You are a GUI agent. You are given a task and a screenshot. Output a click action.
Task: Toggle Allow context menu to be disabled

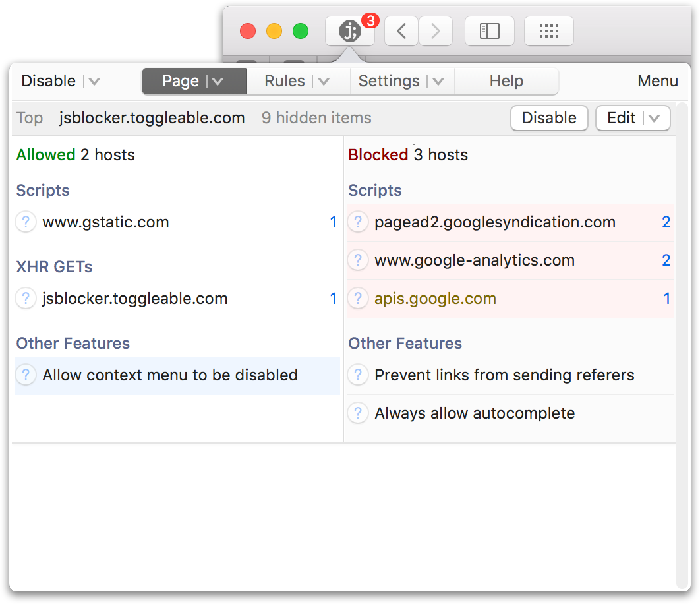(177, 375)
